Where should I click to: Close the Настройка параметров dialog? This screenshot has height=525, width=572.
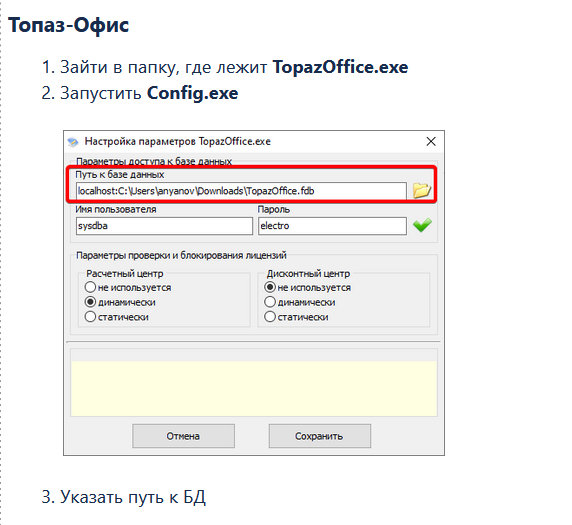point(431,141)
